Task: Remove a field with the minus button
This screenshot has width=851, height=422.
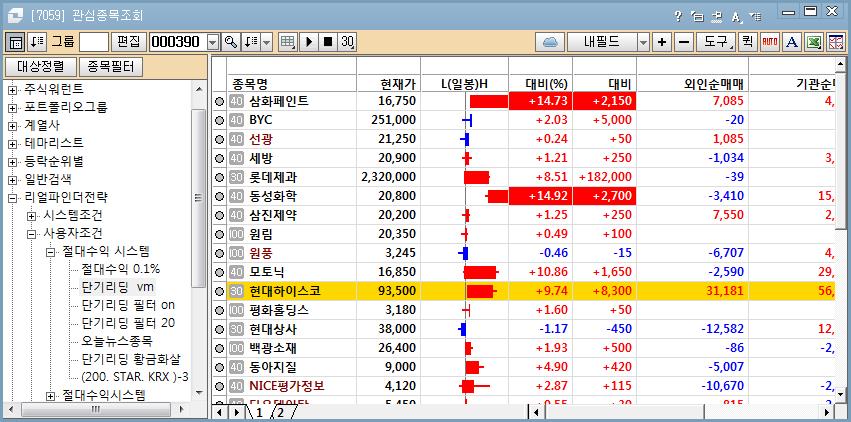Action: (684, 42)
